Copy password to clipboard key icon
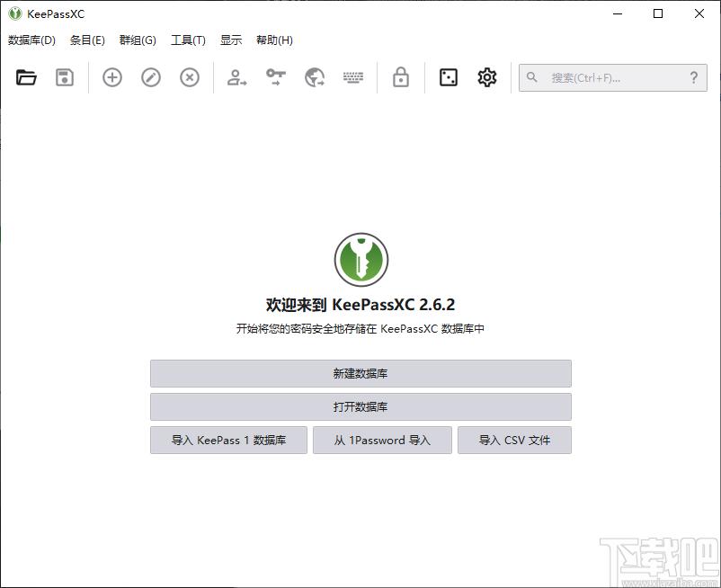The height and width of the screenshot is (588, 721). tap(276, 77)
